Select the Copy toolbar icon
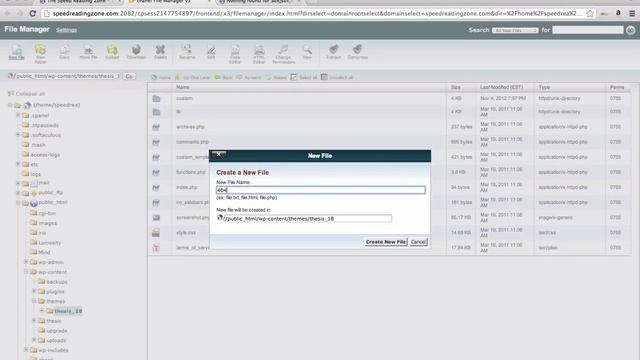640x360 pixels. coord(64,52)
